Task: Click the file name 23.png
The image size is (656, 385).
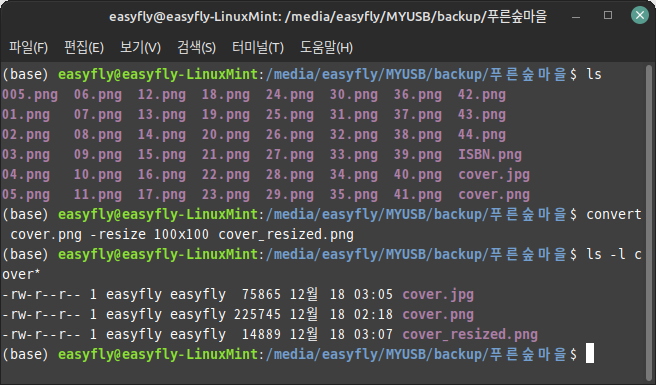Action: point(226,195)
